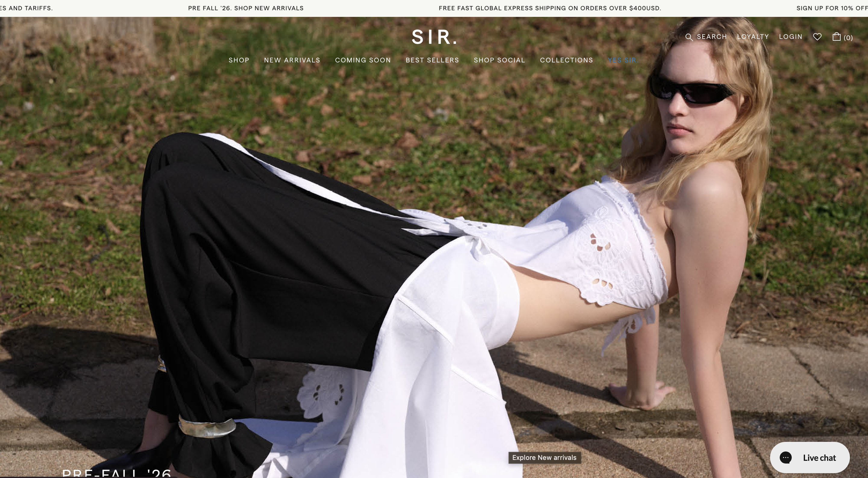
Task: Click the cart count (0)
Action: pos(848,38)
